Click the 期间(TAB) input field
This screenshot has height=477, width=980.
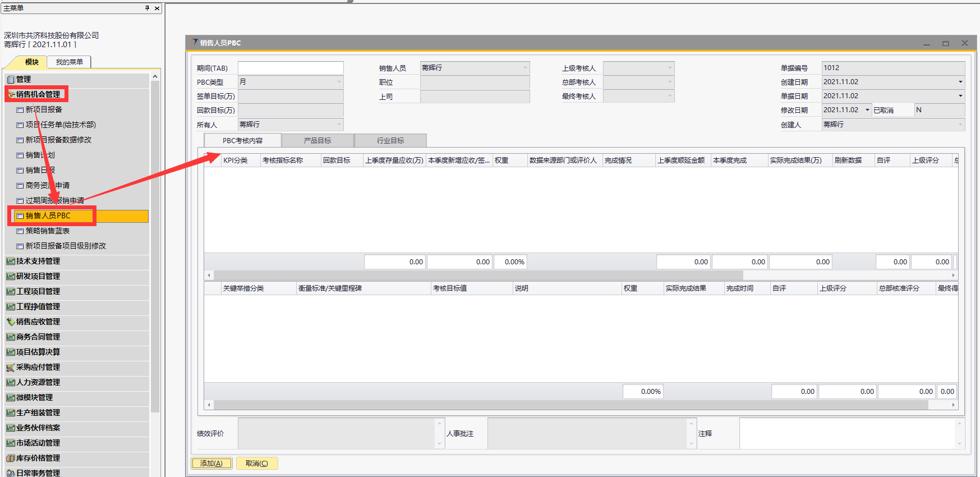pos(291,68)
